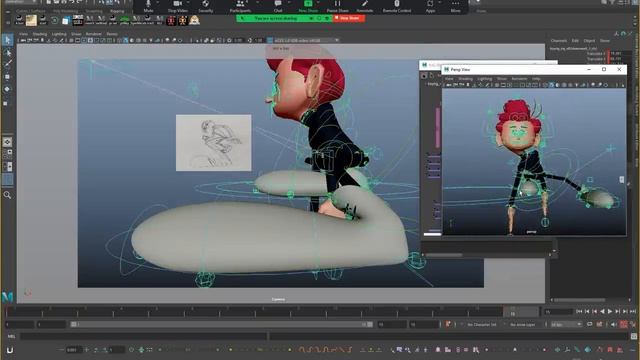Click Pause Share in Zoom
Viewport: 640px width, 360px height.
pyautogui.click(x=338, y=6)
